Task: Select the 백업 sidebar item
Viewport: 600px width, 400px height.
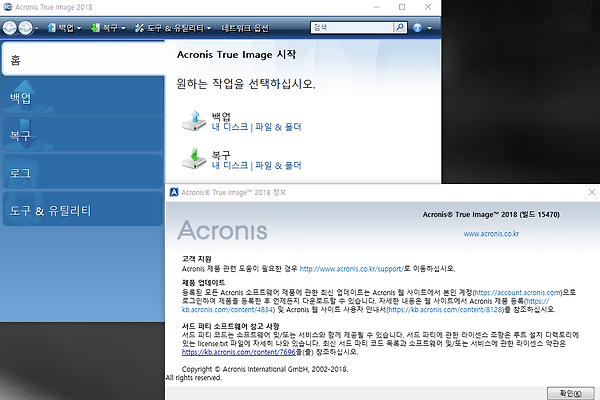Action: (x=83, y=97)
